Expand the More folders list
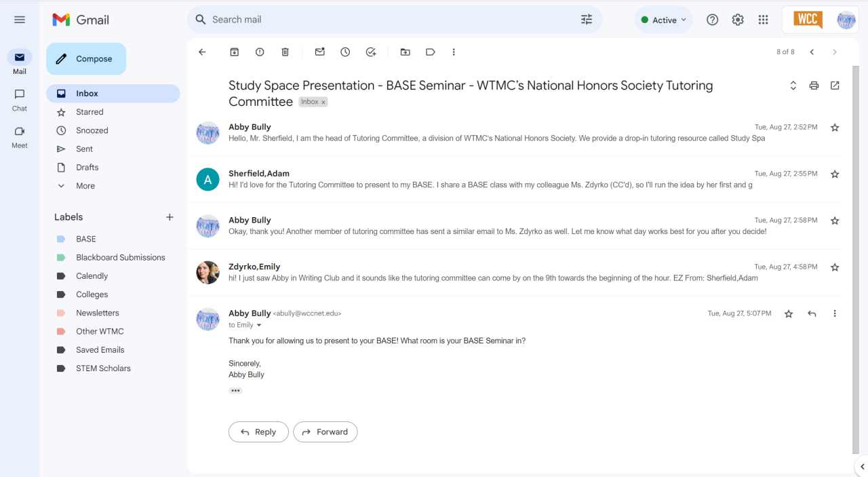868x477 pixels. tap(85, 186)
